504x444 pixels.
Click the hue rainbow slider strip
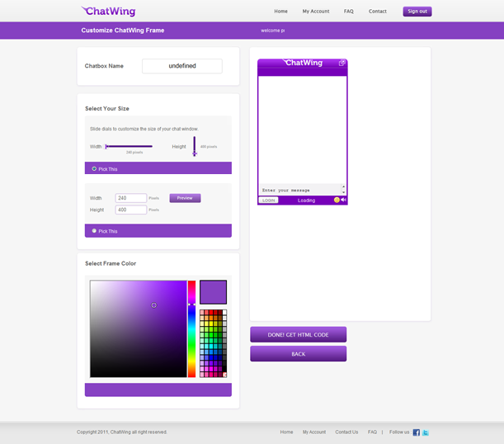point(191,330)
